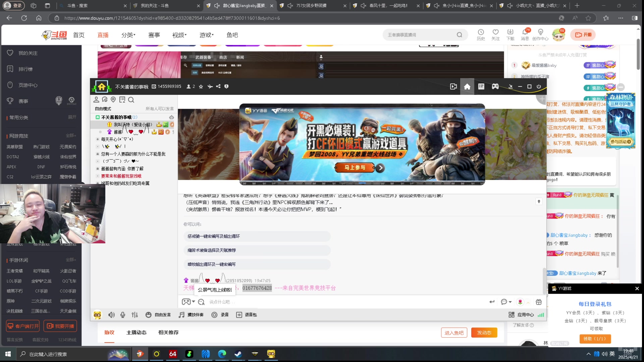The image size is (644, 362).
Task: Click the member list person icon in the YY sidebar
Action: [x=96, y=100]
